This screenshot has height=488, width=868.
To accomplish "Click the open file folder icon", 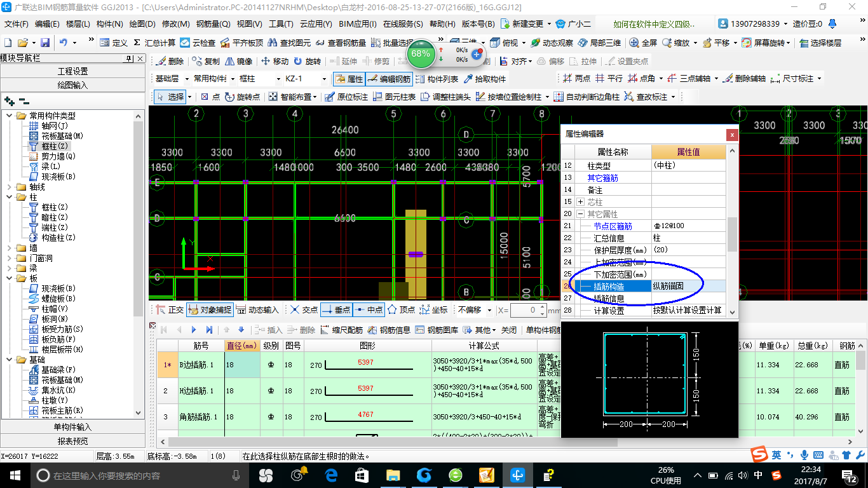I will (x=23, y=43).
